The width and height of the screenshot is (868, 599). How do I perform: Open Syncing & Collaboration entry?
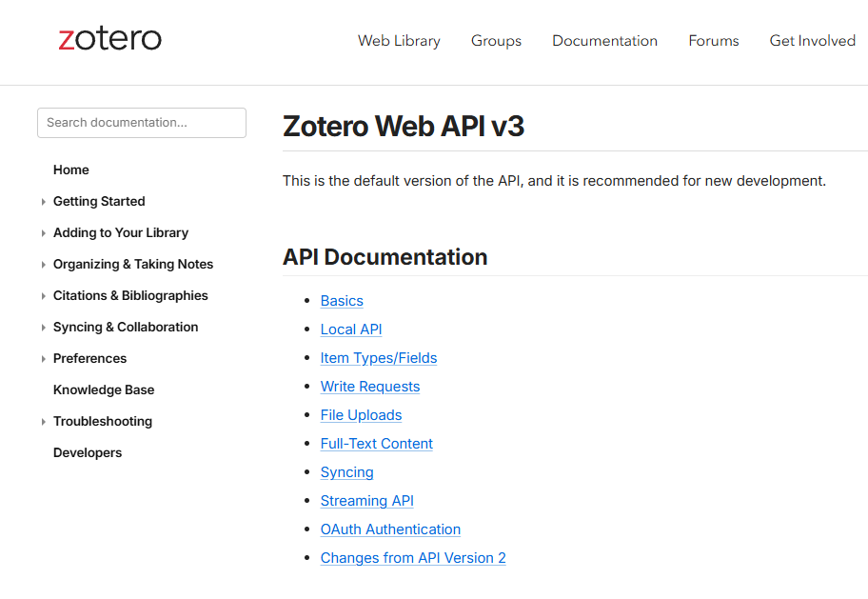click(126, 327)
